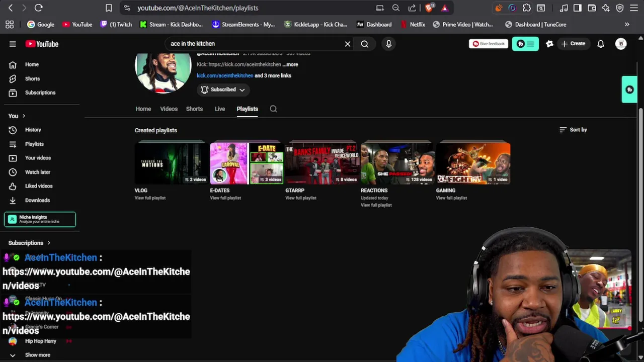Open the browser main menu hamburger

[634, 8]
